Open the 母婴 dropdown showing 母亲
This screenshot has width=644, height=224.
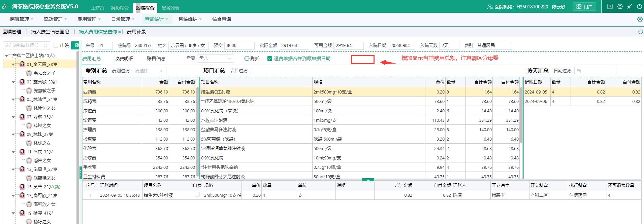coord(215,59)
